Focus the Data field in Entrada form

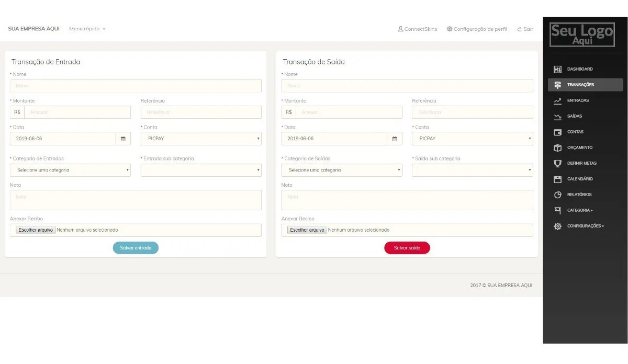[63, 139]
